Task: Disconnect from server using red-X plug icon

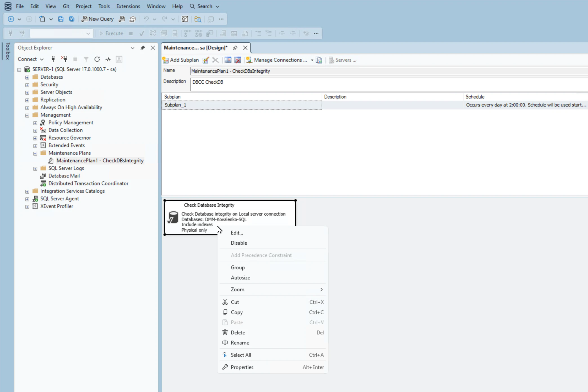Action: [64, 59]
